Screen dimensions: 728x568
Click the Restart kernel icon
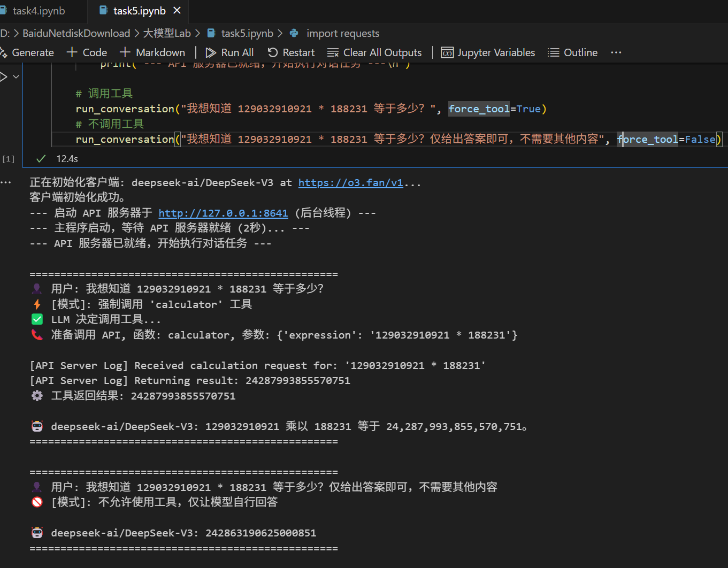click(272, 52)
